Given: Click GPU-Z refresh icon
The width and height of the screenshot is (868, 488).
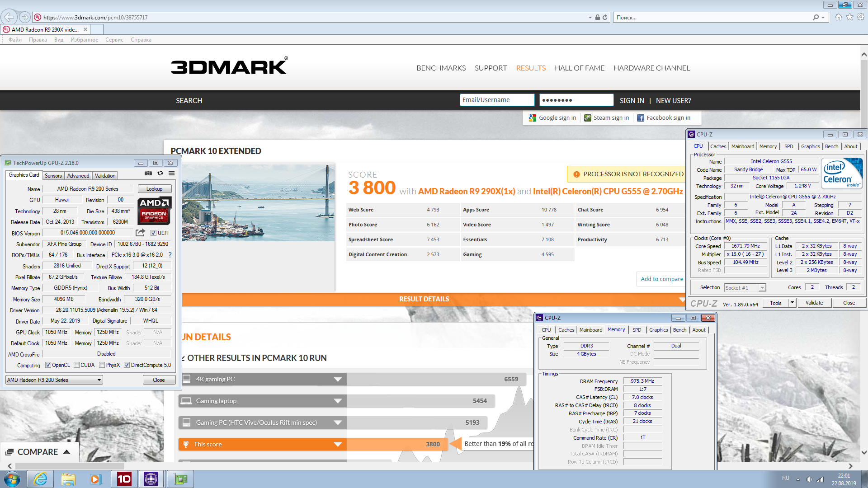Looking at the screenshot, I should pyautogui.click(x=160, y=173).
